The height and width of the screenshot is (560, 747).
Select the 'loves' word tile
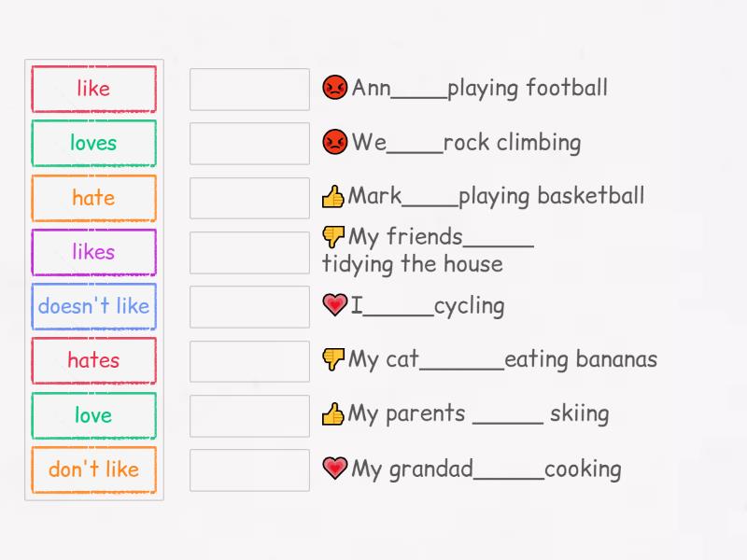pos(93,143)
